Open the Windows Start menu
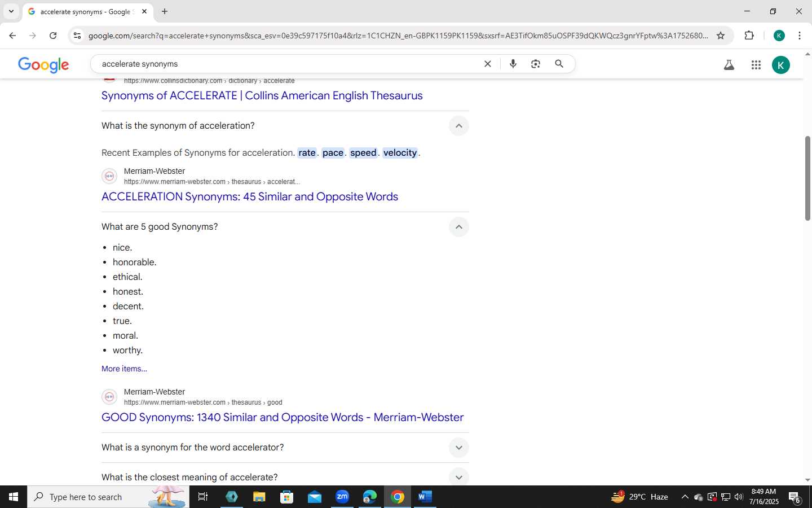The height and width of the screenshot is (508, 812). click(14, 497)
